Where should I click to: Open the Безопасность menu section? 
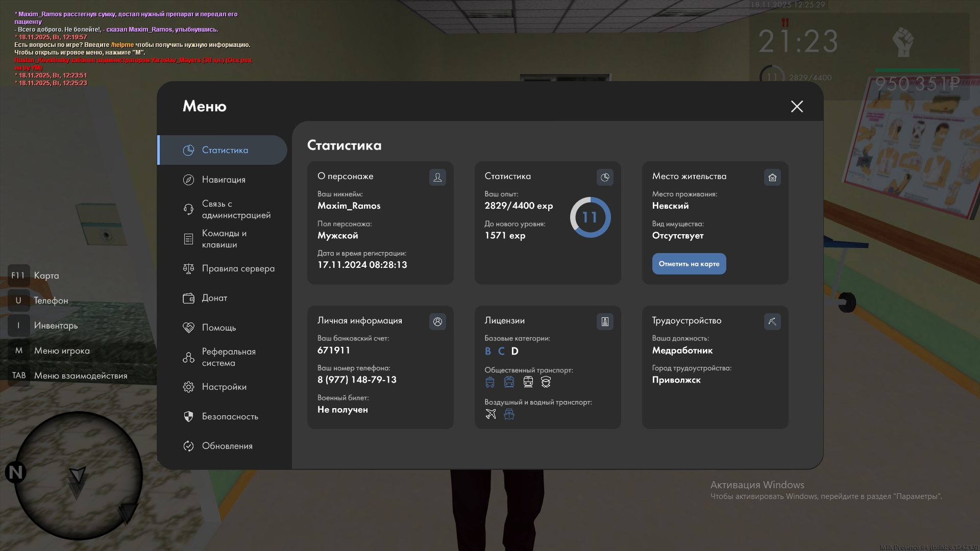[230, 416]
